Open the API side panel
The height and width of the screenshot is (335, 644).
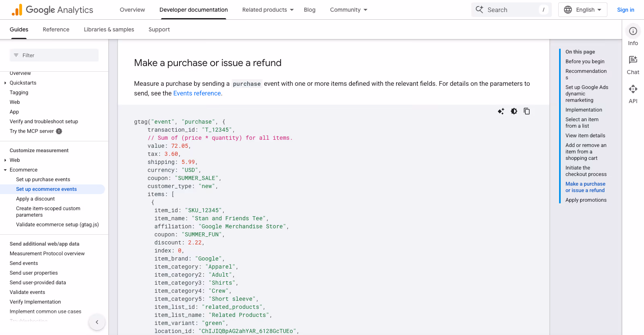click(x=633, y=94)
